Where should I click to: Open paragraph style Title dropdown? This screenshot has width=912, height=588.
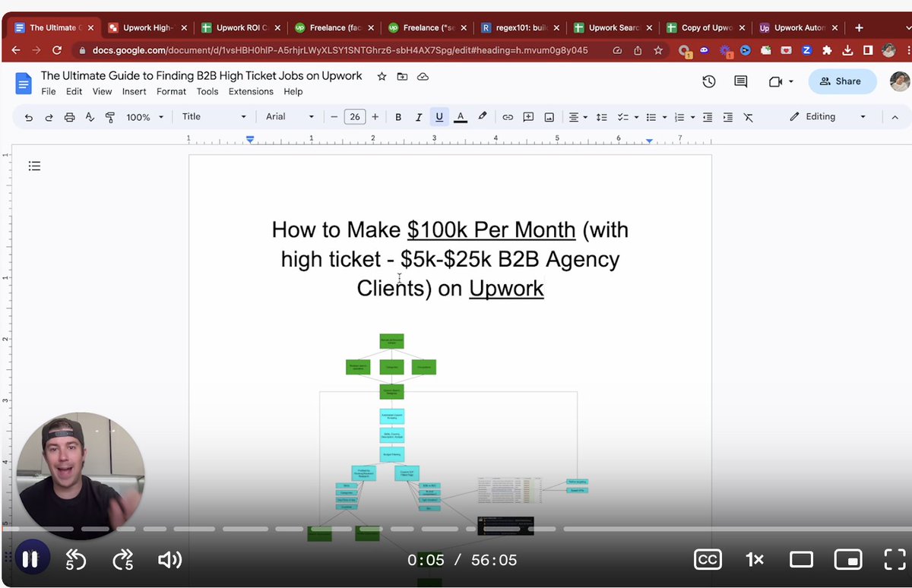click(x=214, y=117)
